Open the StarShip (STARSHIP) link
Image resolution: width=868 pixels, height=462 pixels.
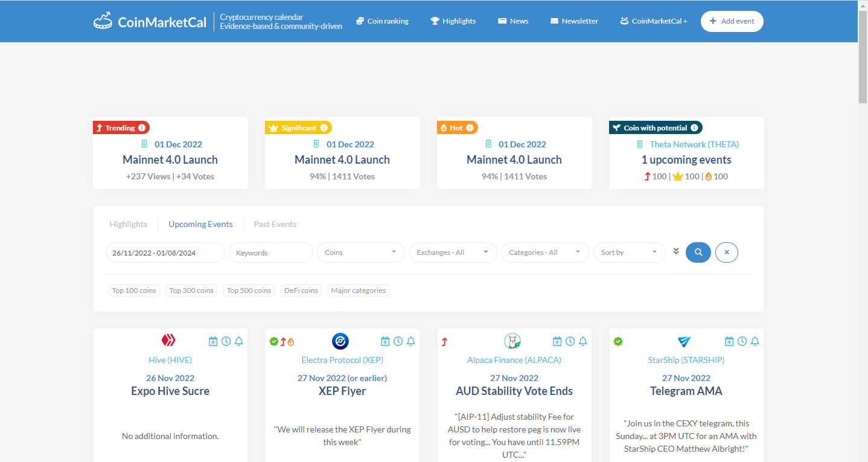[686, 360]
